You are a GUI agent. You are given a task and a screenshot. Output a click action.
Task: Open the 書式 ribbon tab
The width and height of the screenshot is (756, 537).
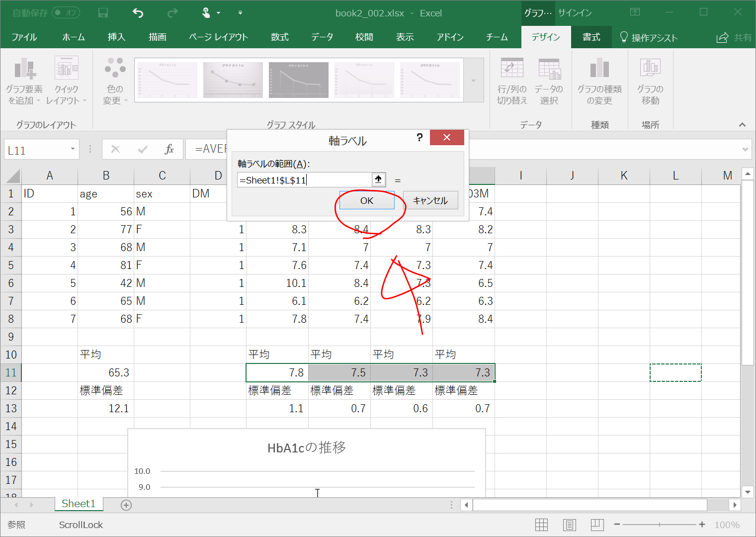[591, 37]
